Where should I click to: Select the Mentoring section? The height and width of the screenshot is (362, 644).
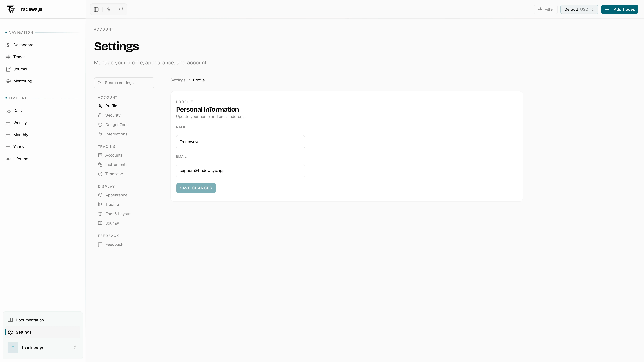point(22,81)
